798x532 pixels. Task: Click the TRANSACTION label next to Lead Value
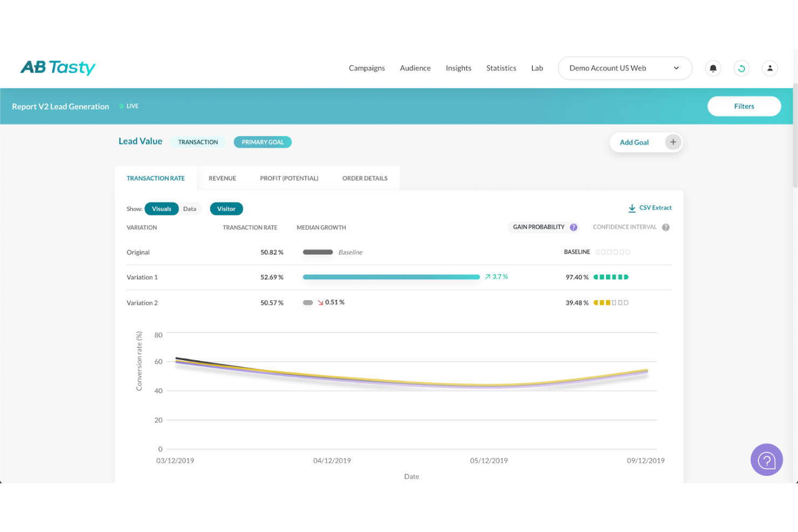pos(198,142)
